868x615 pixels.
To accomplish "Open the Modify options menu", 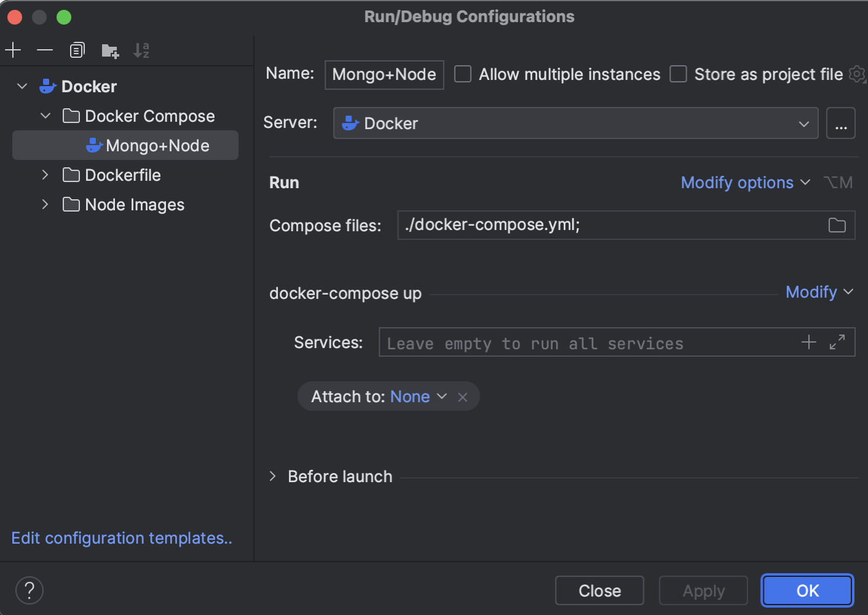I will 745,183.
